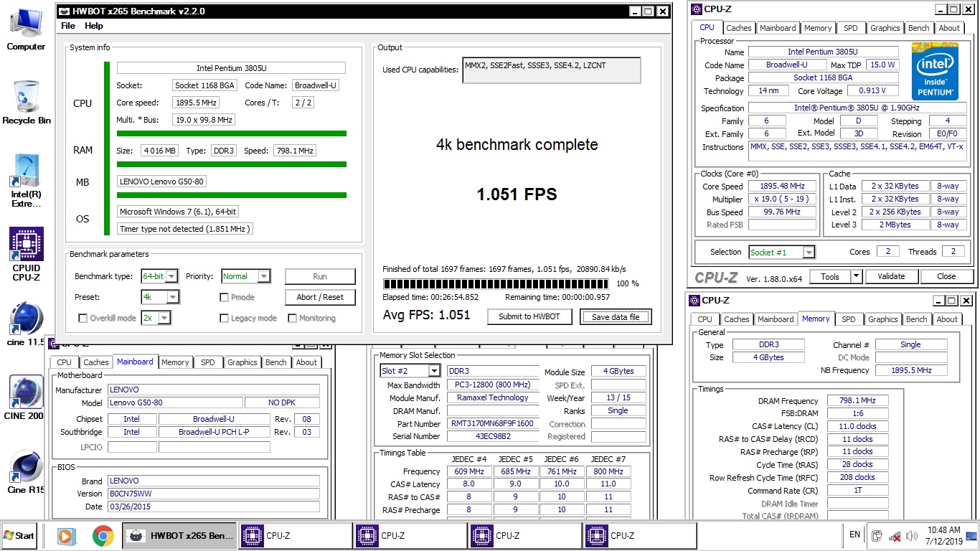
Task: Enable the Overkill mode checkbox
Action: (83, 318)
